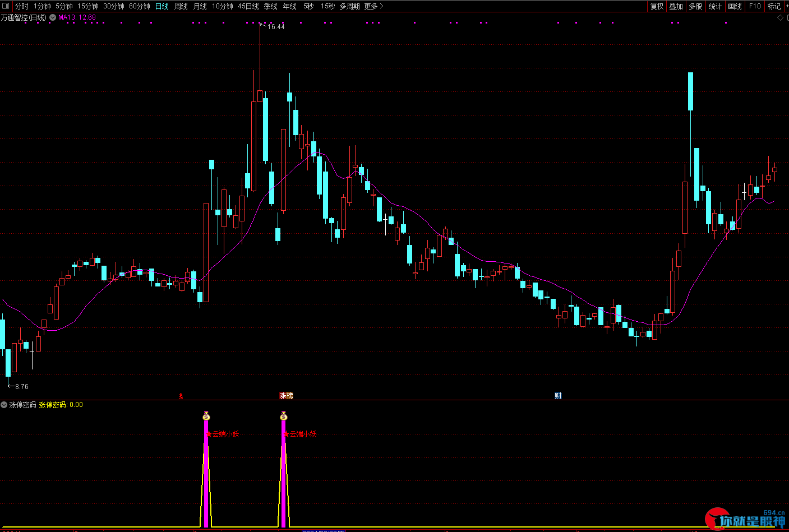Click the first money bag signal icon
This screenshot has width=789, height=532.
click(x=206, y=416)
